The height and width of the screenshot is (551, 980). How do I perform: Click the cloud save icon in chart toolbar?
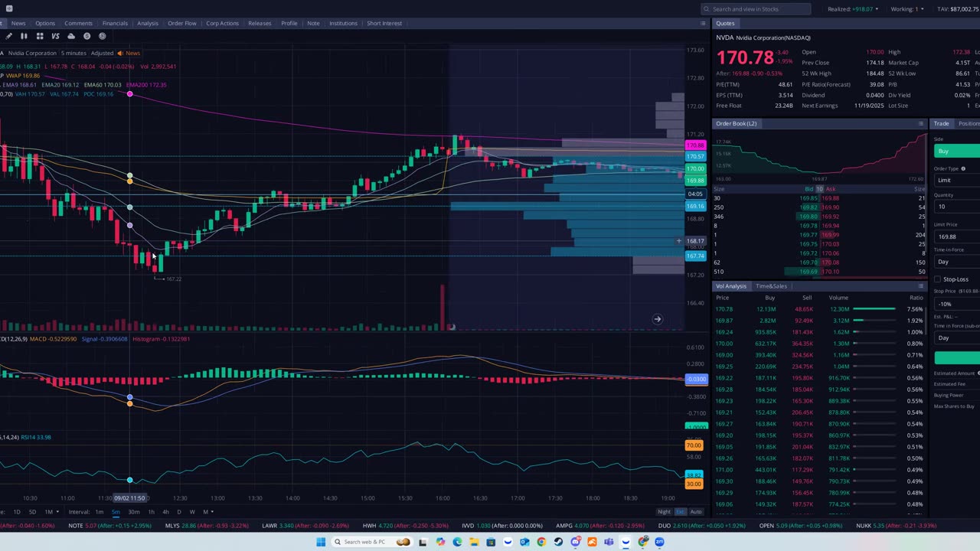(x=71, y=36)
